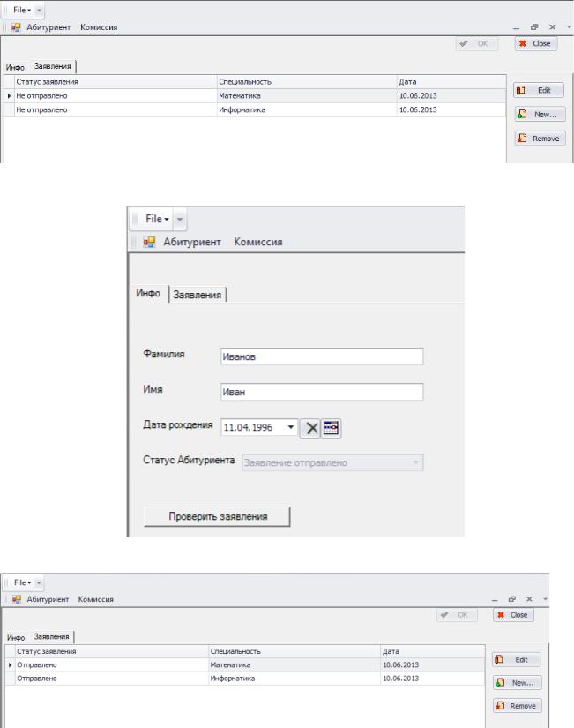The image size is (574, 728).
Task: Sort by Дата column header, top window
Action: point(451,82)
